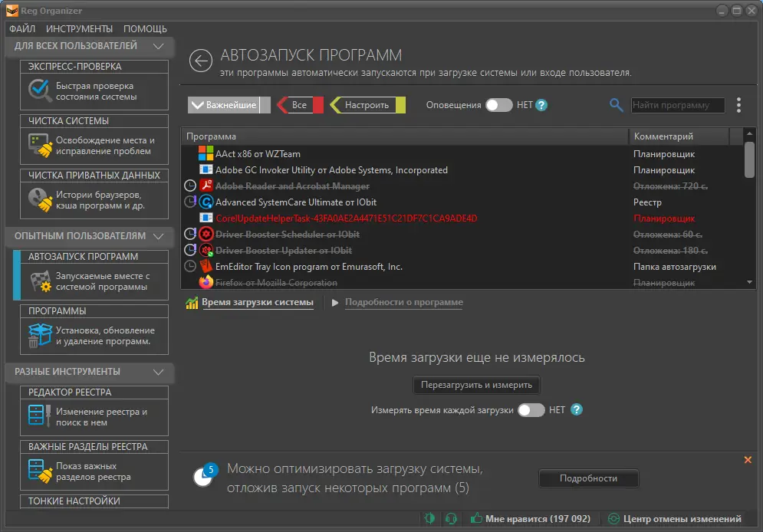Click the Установка программ box icon
The width and height of the screenshot is (763, 532).
[39, 336]
